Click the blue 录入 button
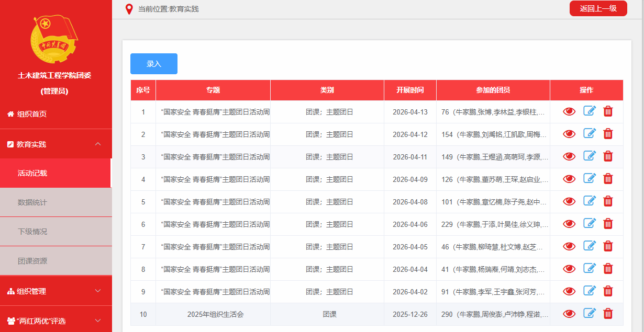The height and width of the screenshot is (332, 644). click(x=154, y=64)
